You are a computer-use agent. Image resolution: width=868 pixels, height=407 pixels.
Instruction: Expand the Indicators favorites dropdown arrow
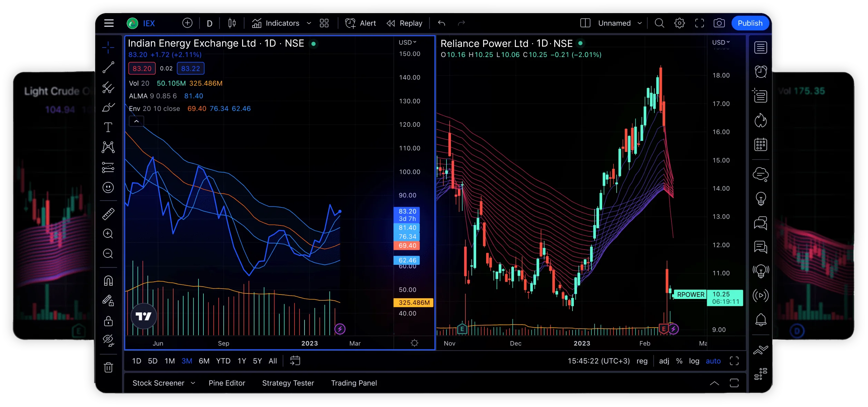click(309, 23)
